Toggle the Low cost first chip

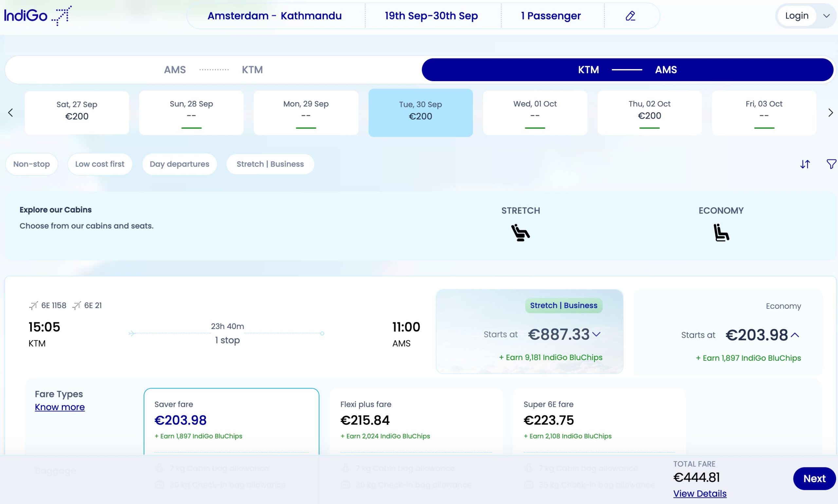point(100,165)
